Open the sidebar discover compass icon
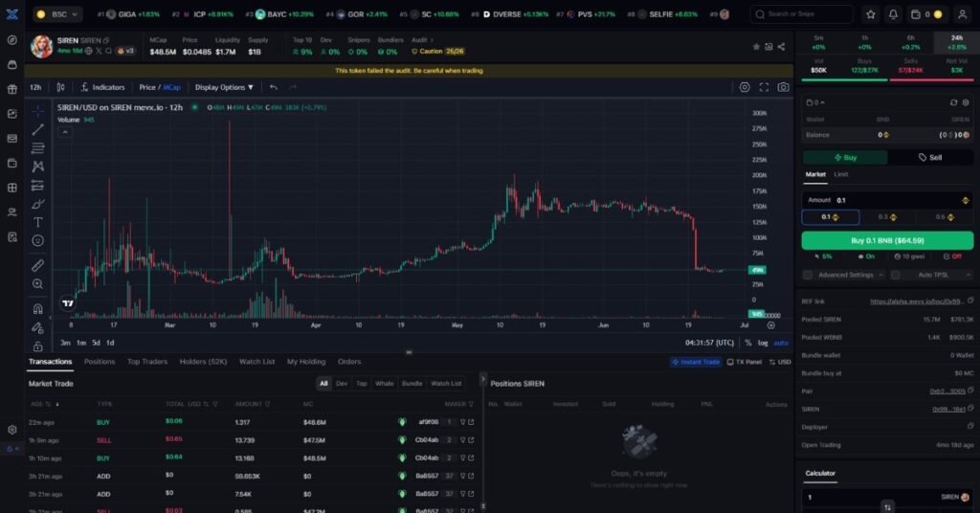 (11, 40)
